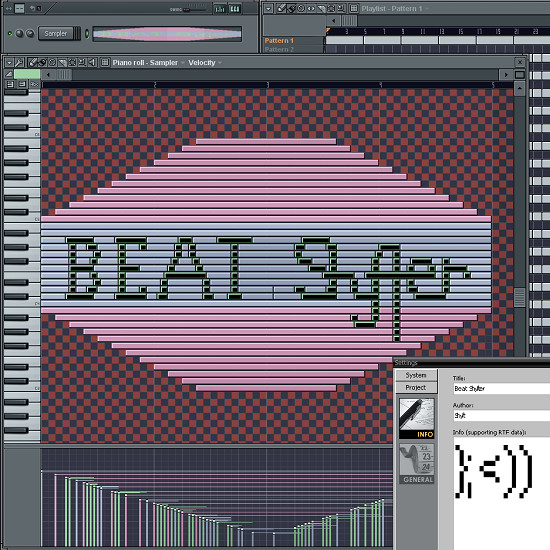
Task: Click the Sampler channel button
Action: pos(55,34)
